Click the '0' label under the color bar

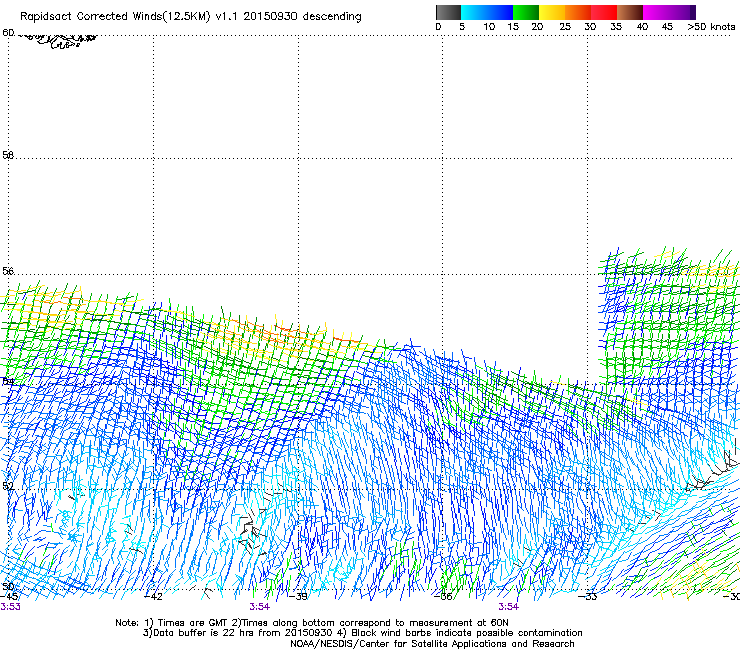pyautogui.click(x=438, y=27)
